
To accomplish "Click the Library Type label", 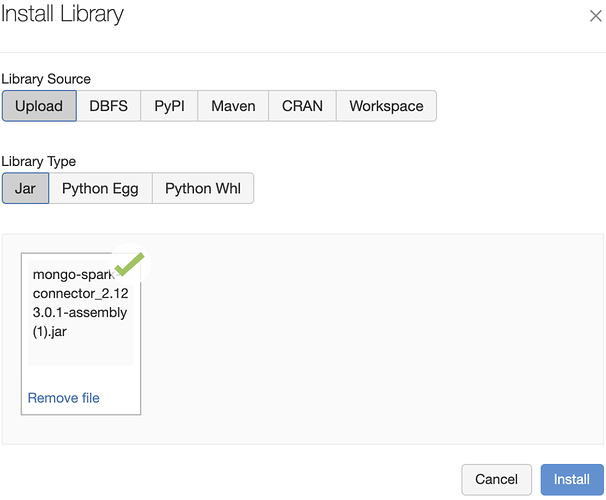I will (39, 161).
